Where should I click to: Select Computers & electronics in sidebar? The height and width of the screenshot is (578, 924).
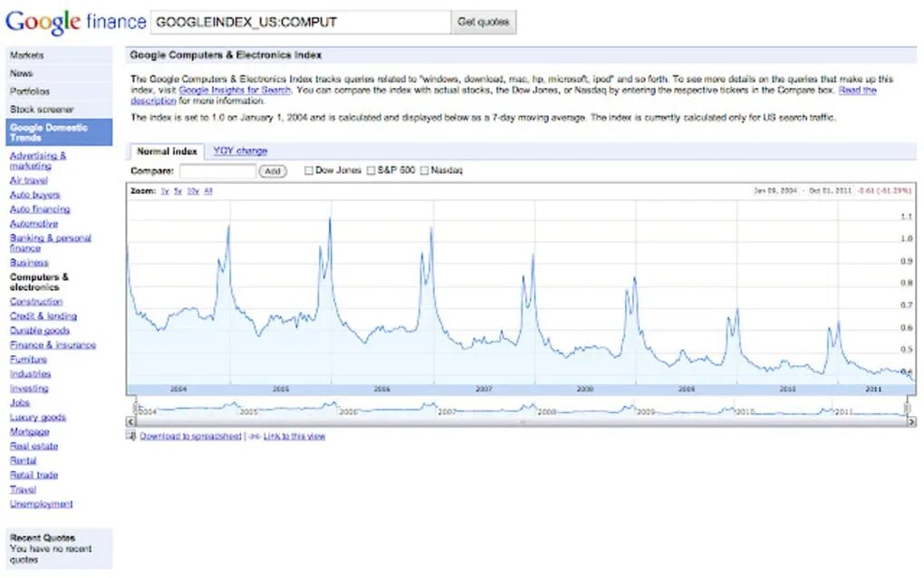[x=39, y=283]
